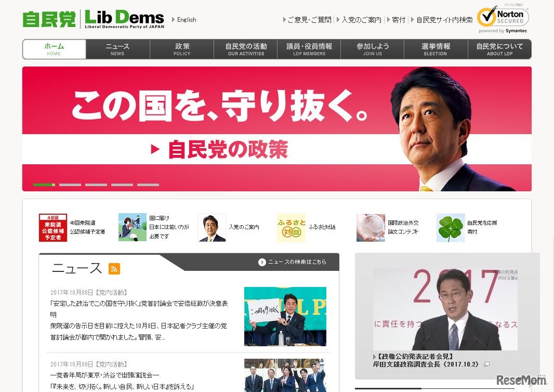Click the globe icon for 国際政治外交論文コンテスト
This screenshot has width=554, height=392.
coord(371,228)
